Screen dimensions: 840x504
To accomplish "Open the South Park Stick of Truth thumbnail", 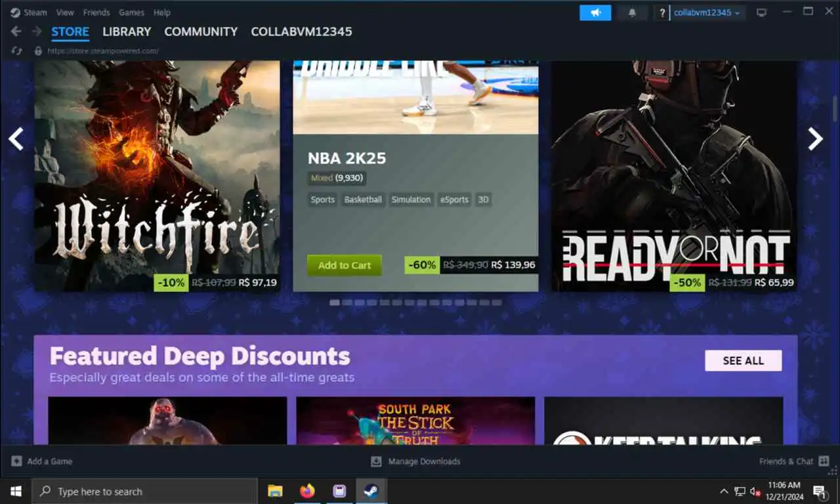I will 415,421.
